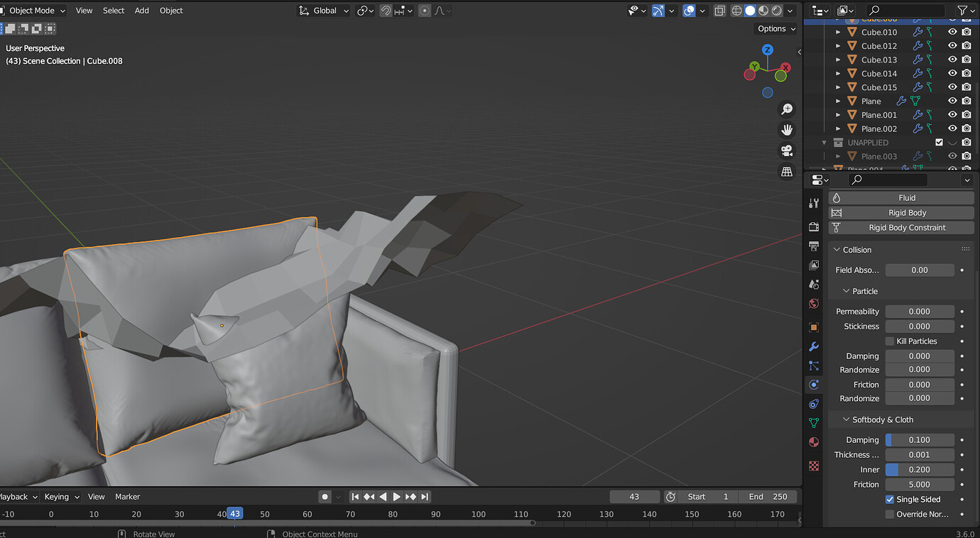Viewport: 980px width, 538px height.
Task: Open the Add menu
Action: [x=142, y=11]
